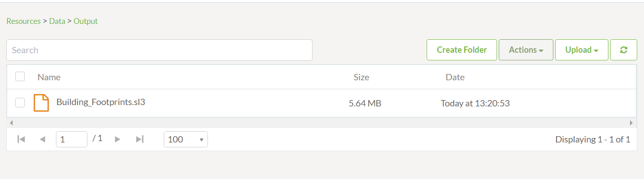The image size is (644, 179).
Task: Click the Create Folder button
Action: (462, 50)
